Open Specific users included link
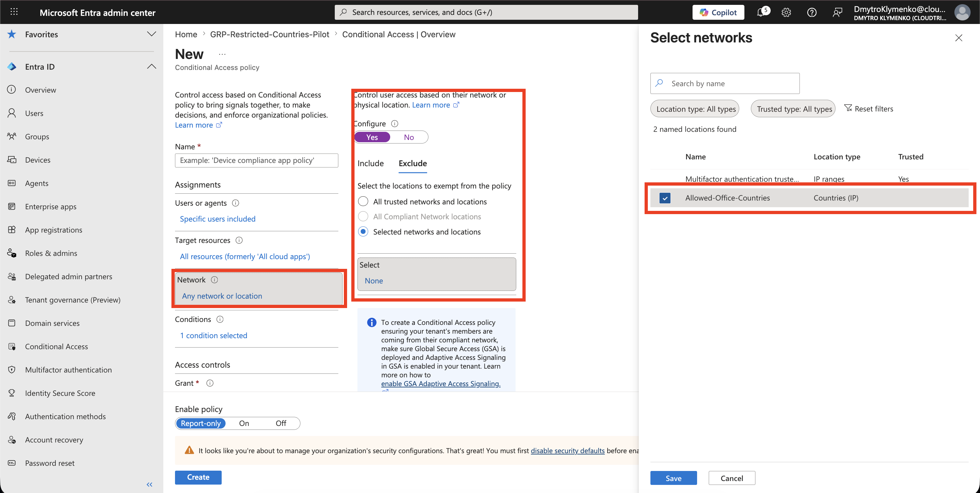980x493 pixels. tap(217, 219)
